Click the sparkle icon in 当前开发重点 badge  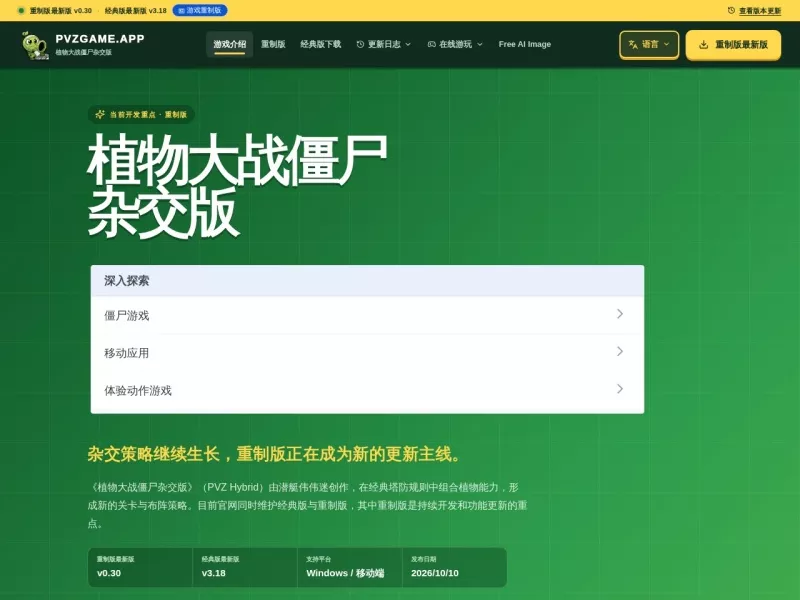click(100, 114)
